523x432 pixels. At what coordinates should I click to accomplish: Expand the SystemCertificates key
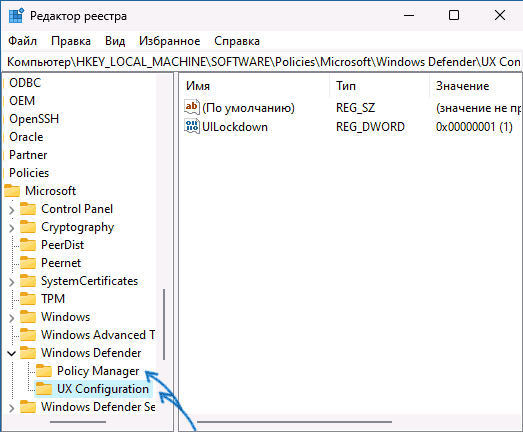[12, 282]
